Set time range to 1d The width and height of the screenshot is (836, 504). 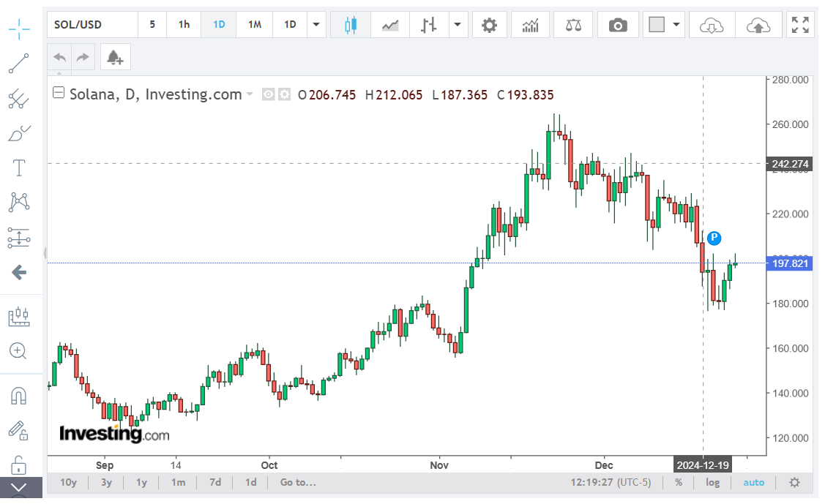pos(250,482)
